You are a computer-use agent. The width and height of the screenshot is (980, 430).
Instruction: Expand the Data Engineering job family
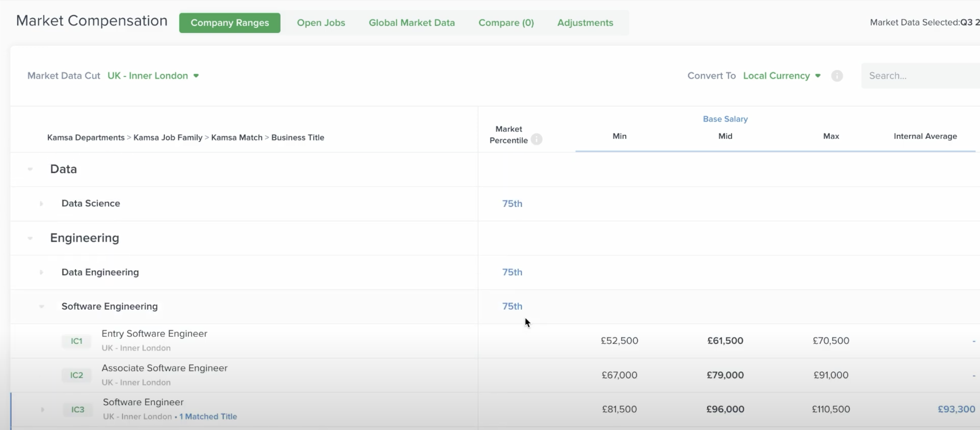(41, 272)
